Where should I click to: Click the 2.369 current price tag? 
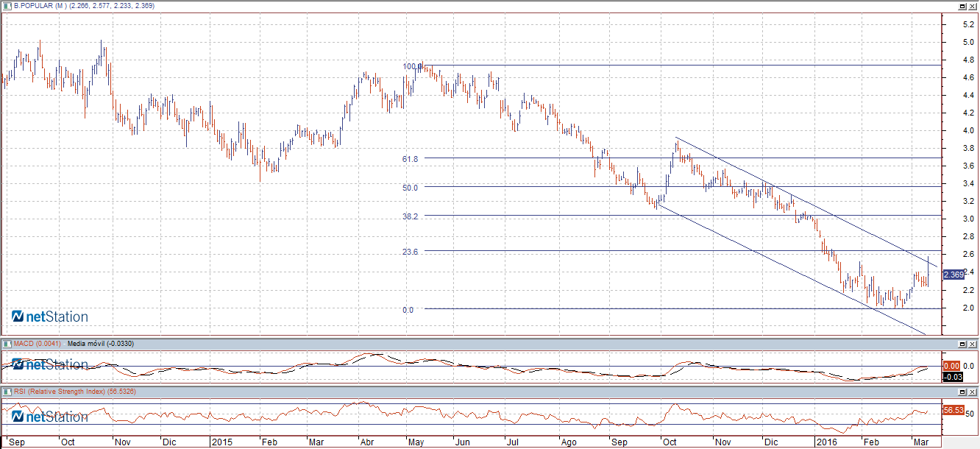[954, 275]
